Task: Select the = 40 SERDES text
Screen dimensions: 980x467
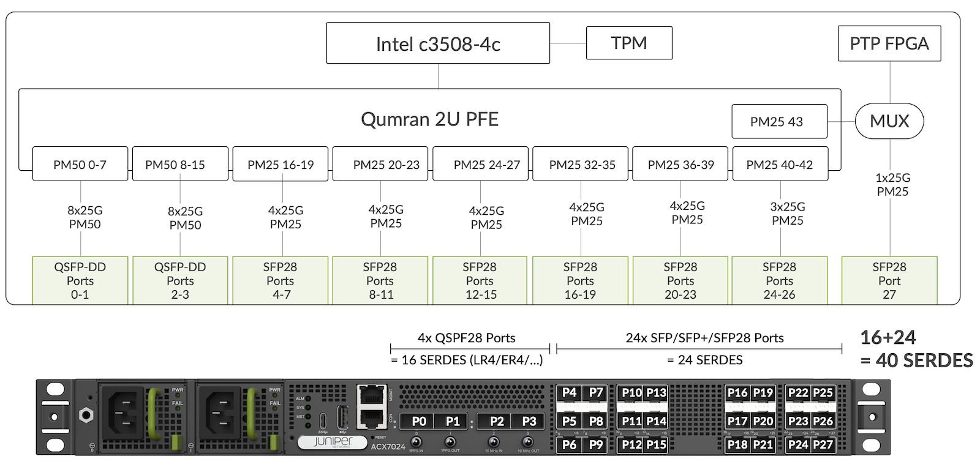Action: (917, 361)
